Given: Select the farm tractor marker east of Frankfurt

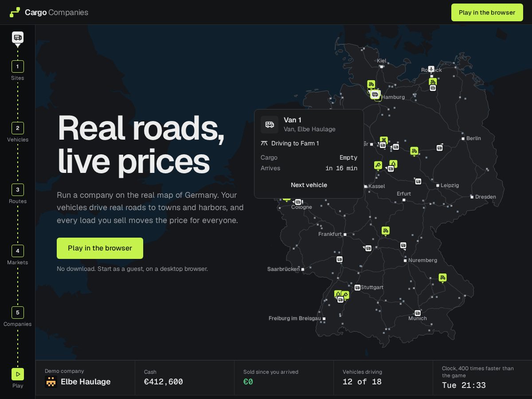Looking at the screenshot, I should 386,231.
